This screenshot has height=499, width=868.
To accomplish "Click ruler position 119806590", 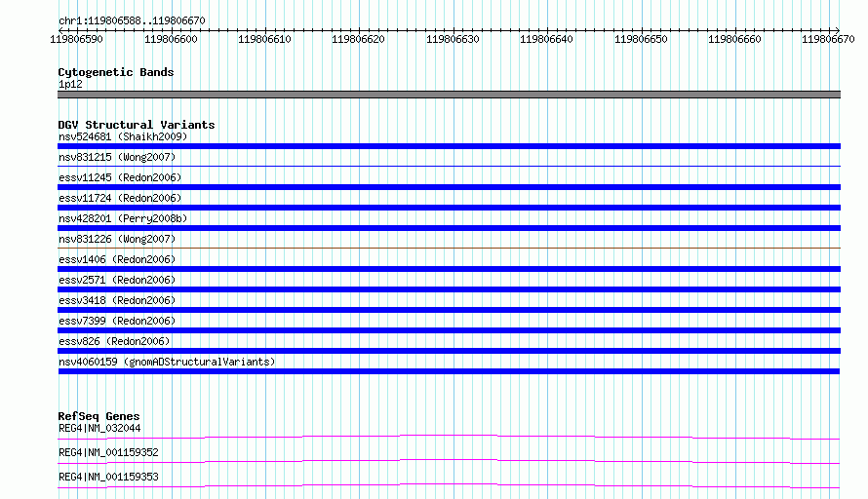I will [76, 39].
